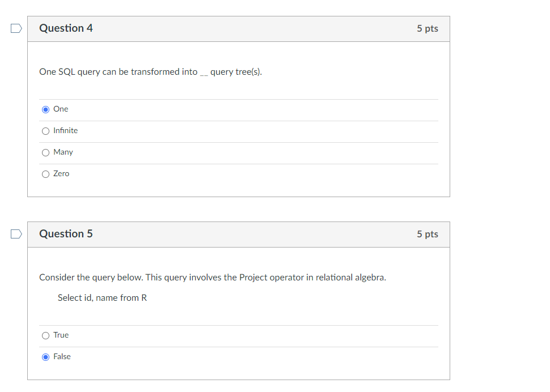
Task: Select the 'Many' answer option
Action: click(45, 152)
